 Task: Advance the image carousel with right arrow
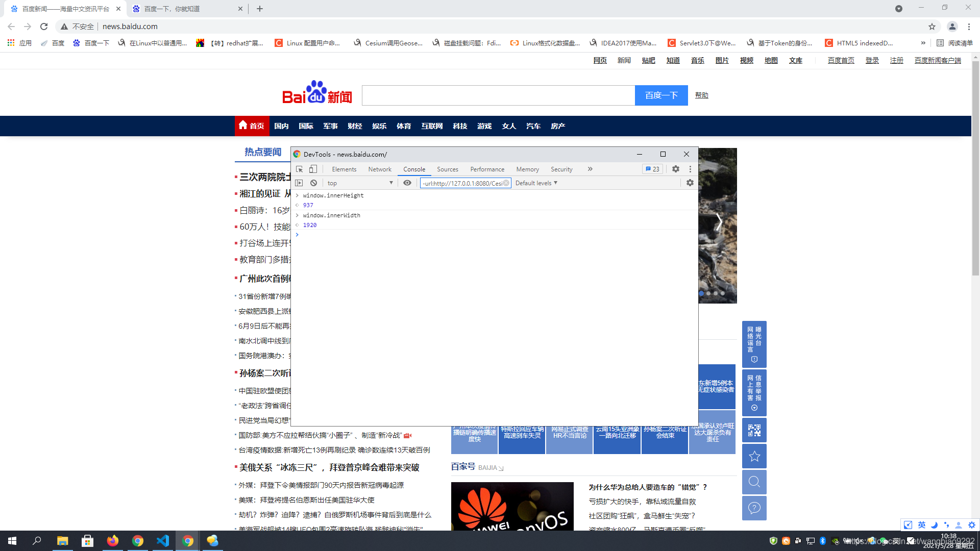[719, 222]
